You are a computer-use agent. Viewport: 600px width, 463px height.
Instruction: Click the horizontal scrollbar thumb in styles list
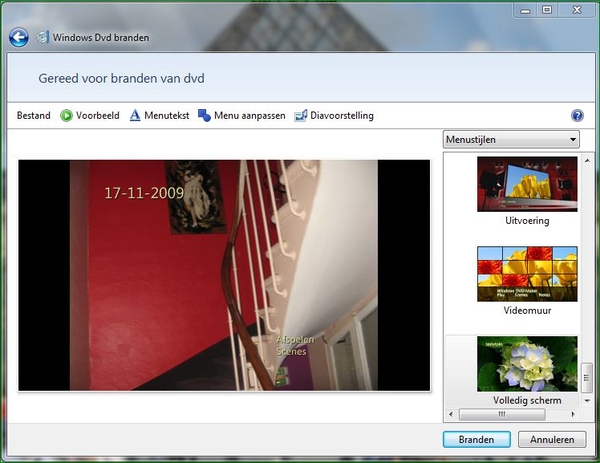coord(502,414)
